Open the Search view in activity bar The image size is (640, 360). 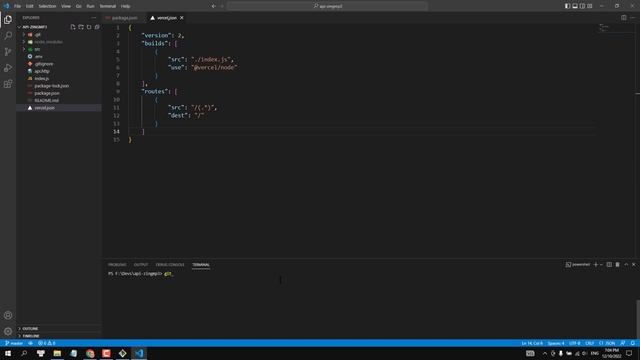pyautogui.click(x=8, y=36)
